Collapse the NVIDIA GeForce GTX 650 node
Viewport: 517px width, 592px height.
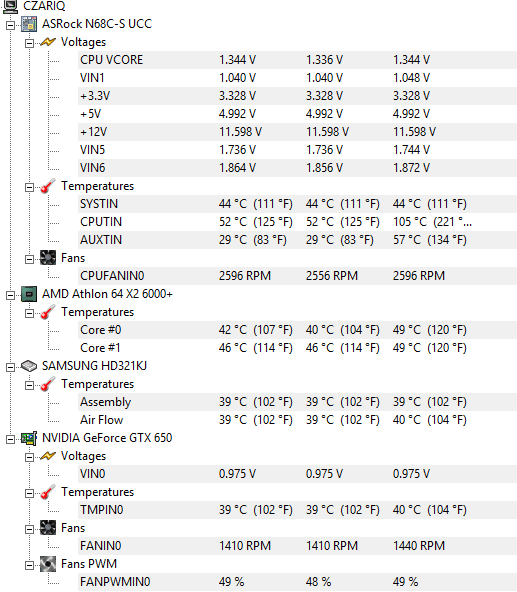(11, 439)
